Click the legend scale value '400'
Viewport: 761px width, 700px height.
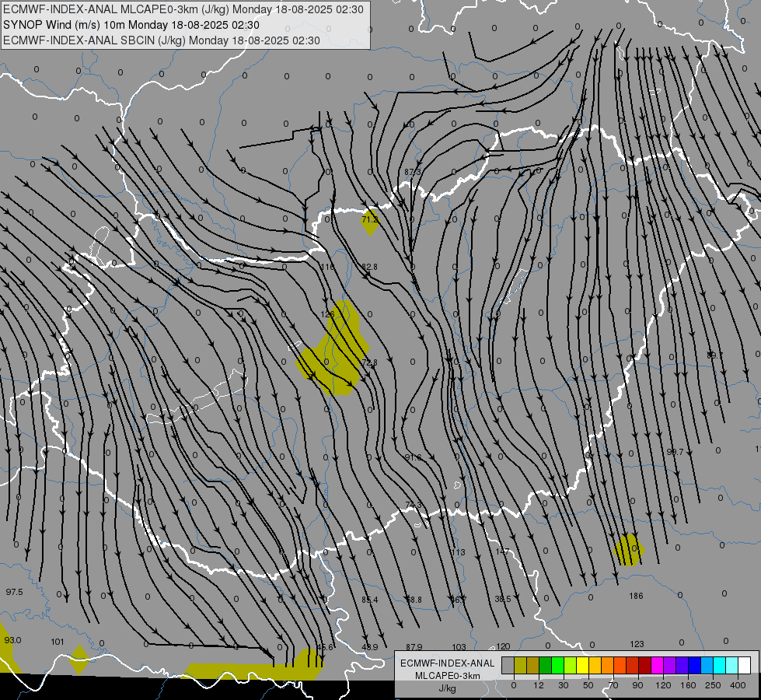click(738, 685)
